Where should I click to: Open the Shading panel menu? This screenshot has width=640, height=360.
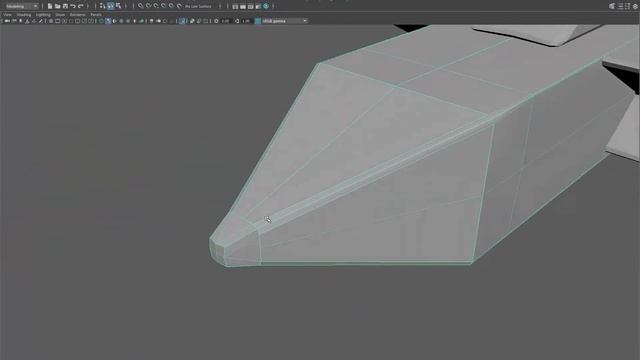[x=24, y=15]
